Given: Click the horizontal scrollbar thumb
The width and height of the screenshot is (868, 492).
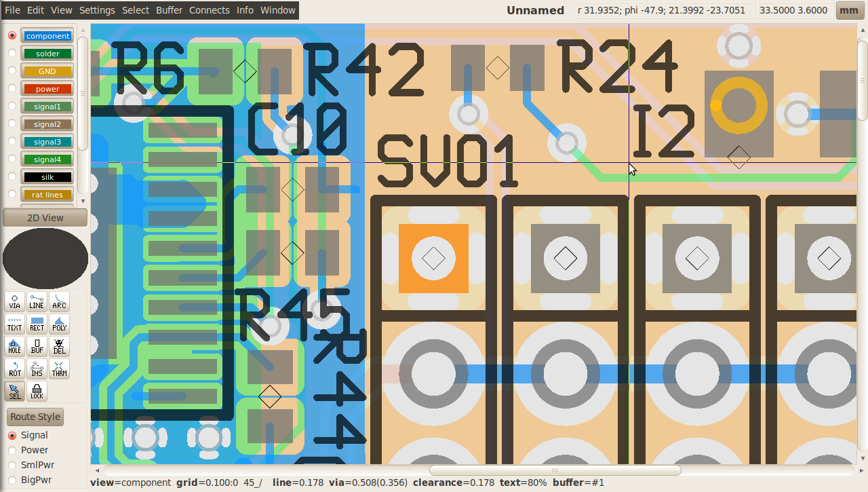Looking at the screenshot, I should (x=555, y=470).
